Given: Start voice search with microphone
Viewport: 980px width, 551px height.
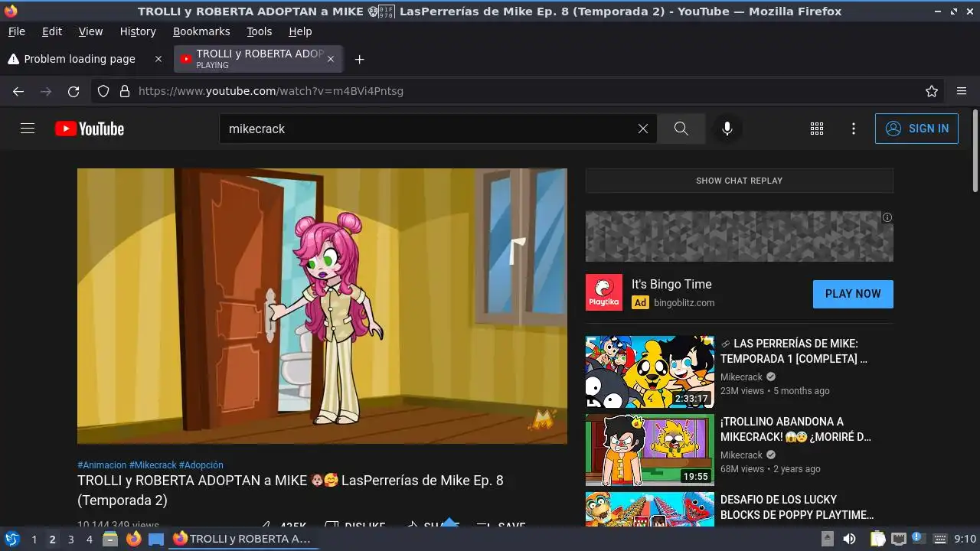Looking at the screenshot, I should click(727, 129).
